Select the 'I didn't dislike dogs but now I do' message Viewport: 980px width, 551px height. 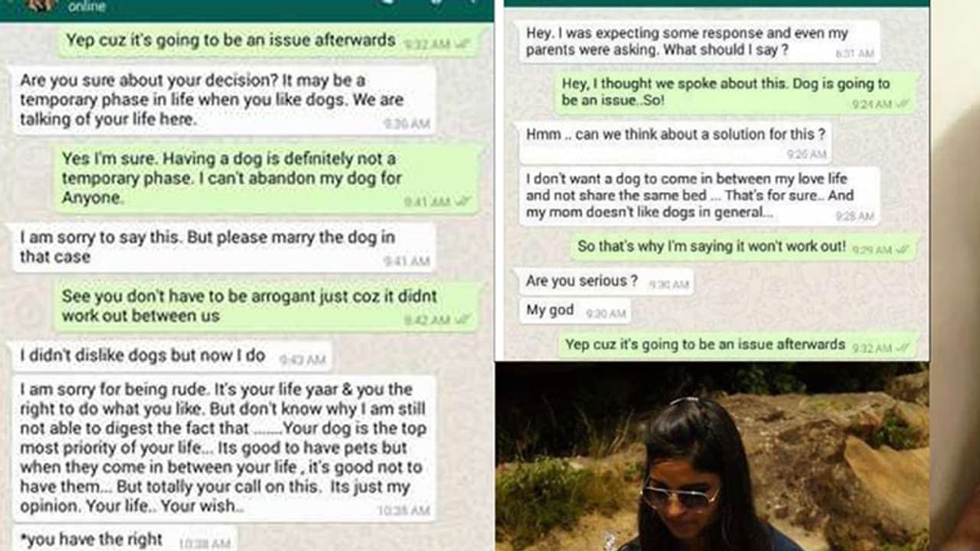click(170, 356)
